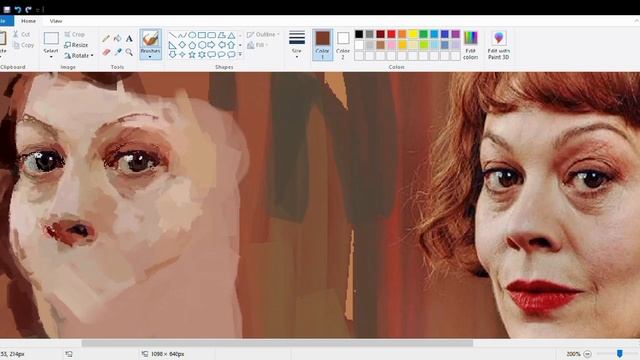Open Edit colors dialog
640x360 pixels.
(x=470, y=45)
